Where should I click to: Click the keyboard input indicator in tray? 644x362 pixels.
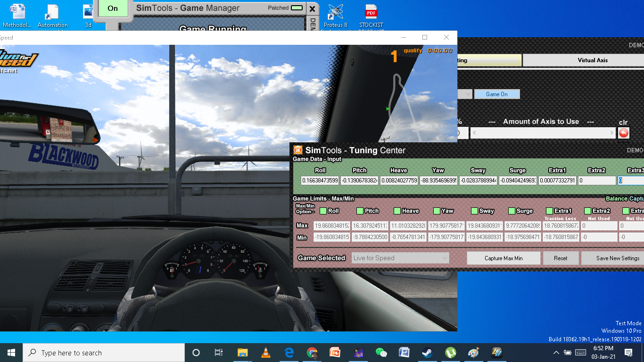point(581,353)
